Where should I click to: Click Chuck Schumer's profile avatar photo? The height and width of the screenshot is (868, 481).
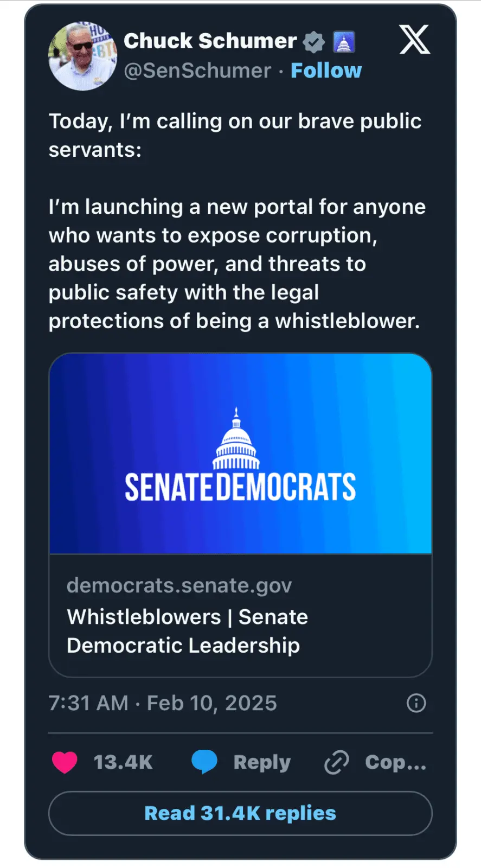click(x=82, y=56)
